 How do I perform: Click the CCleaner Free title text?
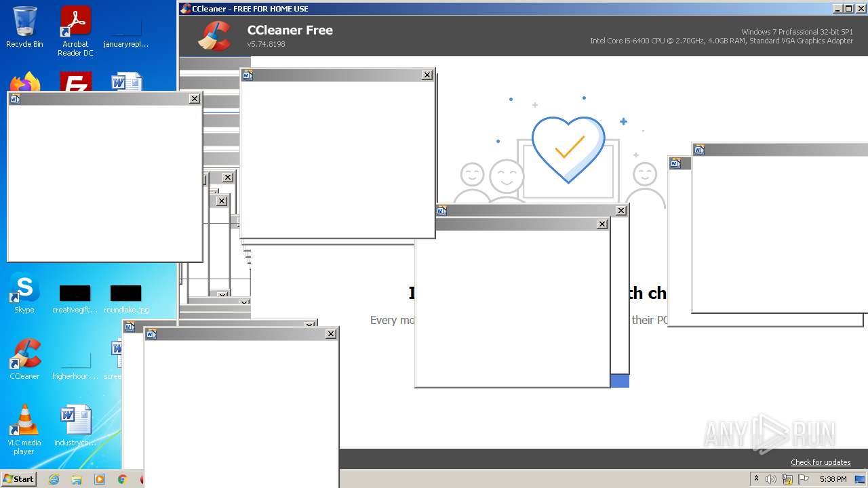pyautogui.click(x=290, y=30)
